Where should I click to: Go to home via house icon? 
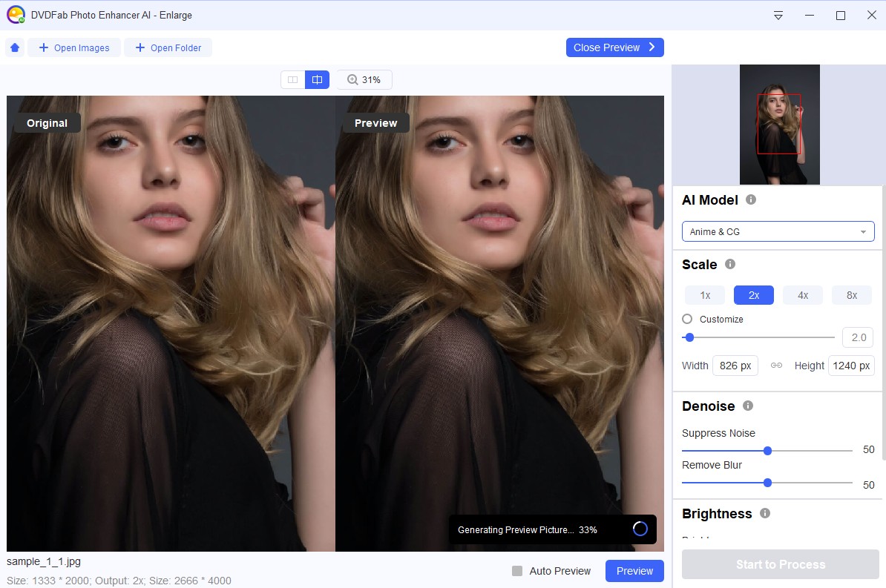coord(15,47)
